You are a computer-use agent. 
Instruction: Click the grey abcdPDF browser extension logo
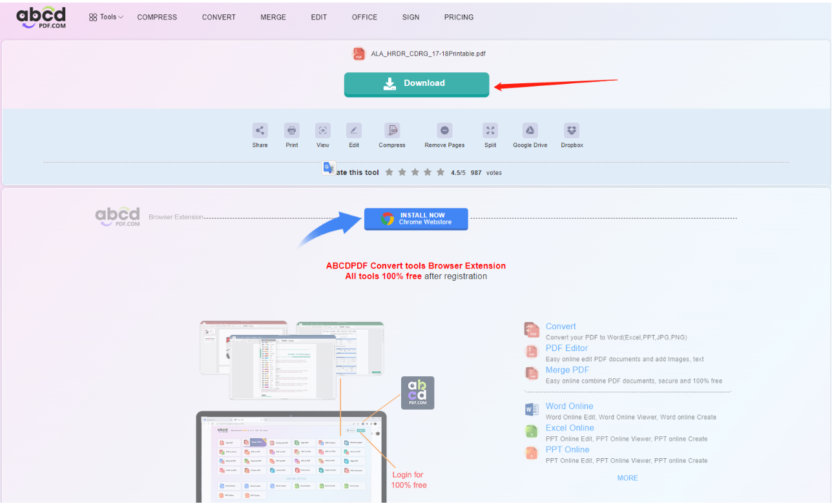click(x=118, y=217)
